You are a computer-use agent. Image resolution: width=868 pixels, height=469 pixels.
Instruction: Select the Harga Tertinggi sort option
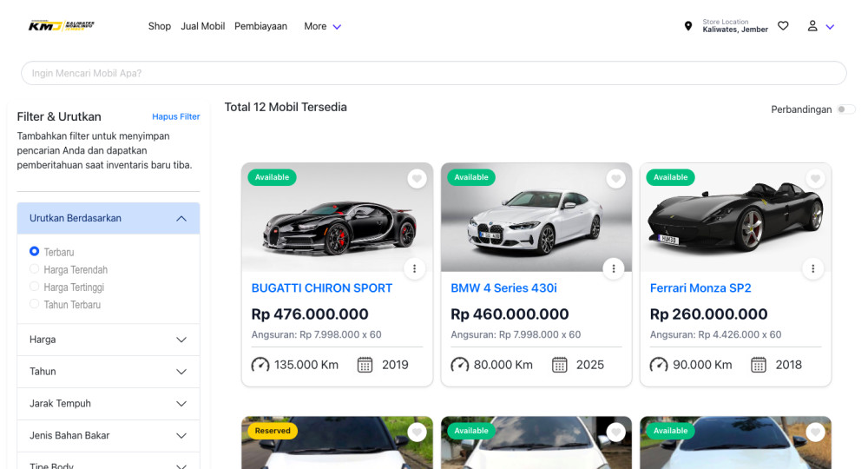(35, 287)
